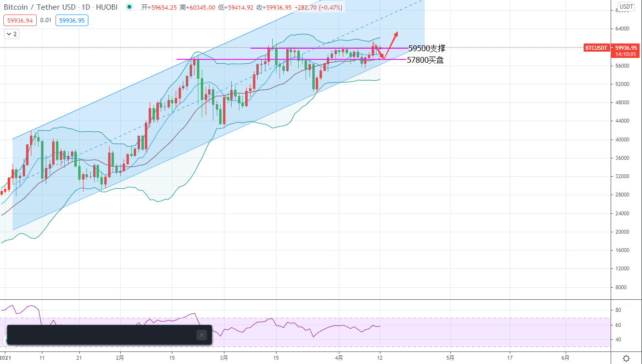The width and height of the screenshot is (642, 364).
Task: Dismiss the dark toast notification
Action: click(x=202, y=335)
